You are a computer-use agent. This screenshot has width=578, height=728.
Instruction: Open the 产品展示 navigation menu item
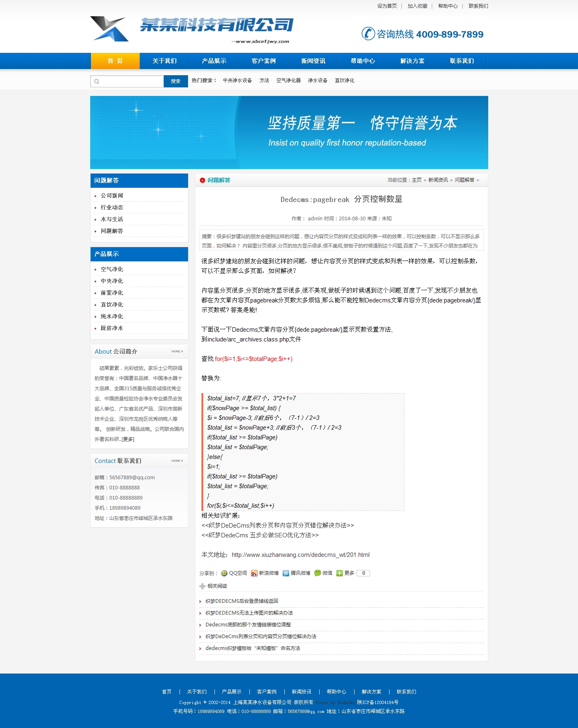[214, 61]
